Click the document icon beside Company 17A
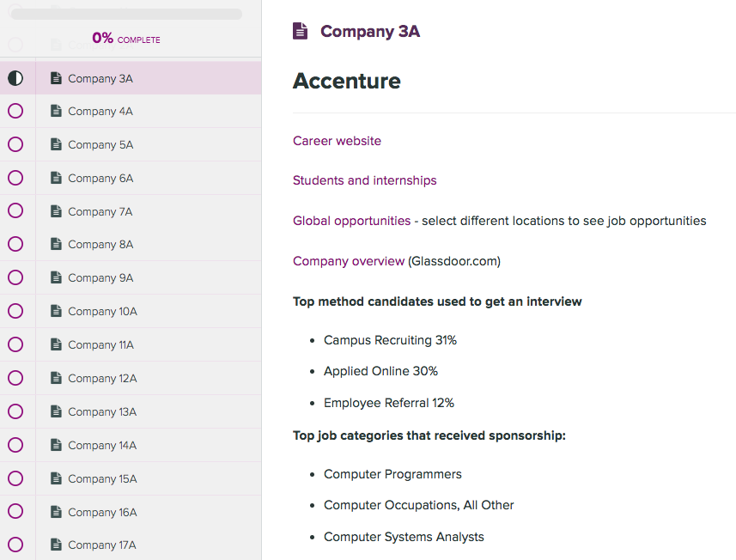The width and height of the screenshot is (736, 560). point(56,545)
